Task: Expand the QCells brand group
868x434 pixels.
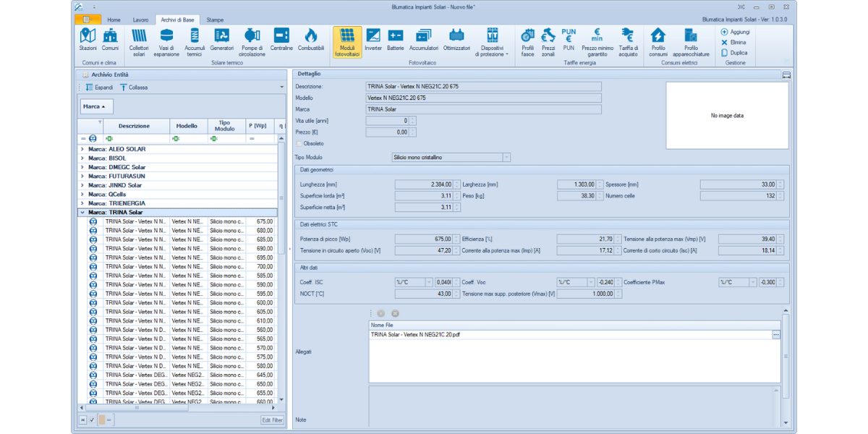Action: pos(82,195)
